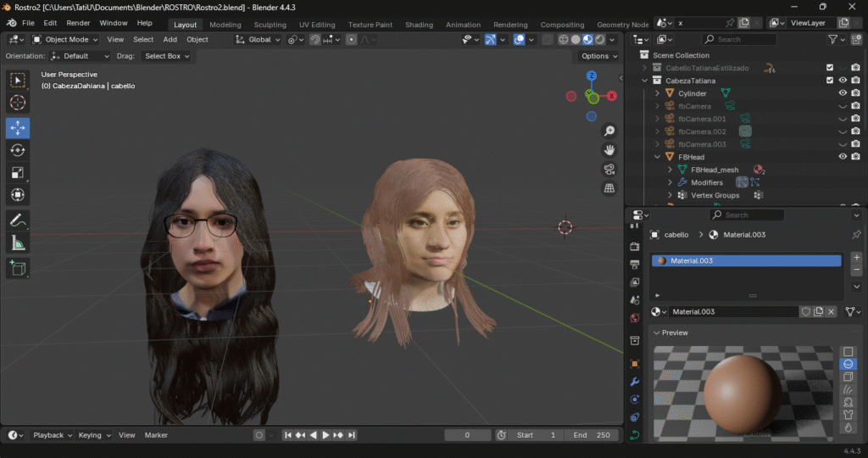Viewport: 868px width, 458px height.
Task: Uncheck CabezaTatiana collection checkbox
Action: [830, 81]
